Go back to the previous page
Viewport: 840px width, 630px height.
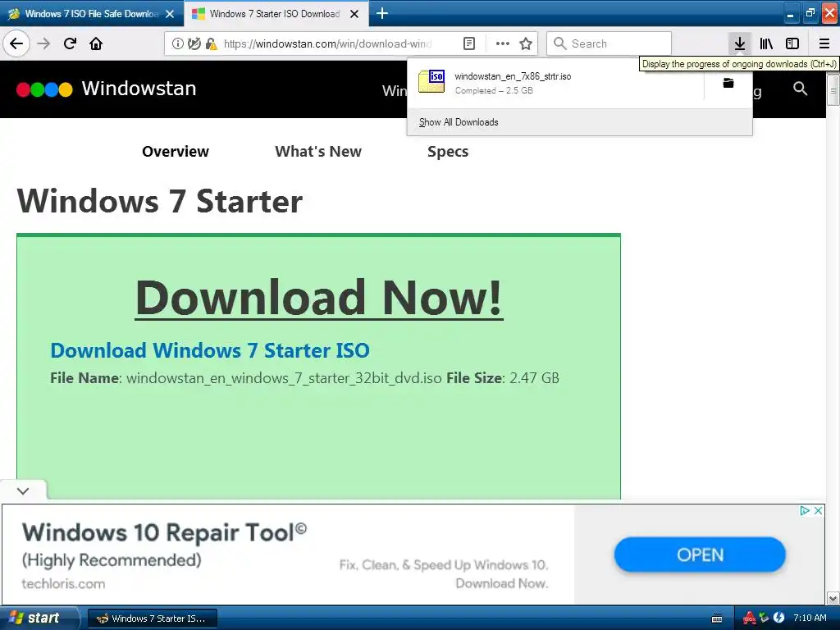(x=16, y=43)
